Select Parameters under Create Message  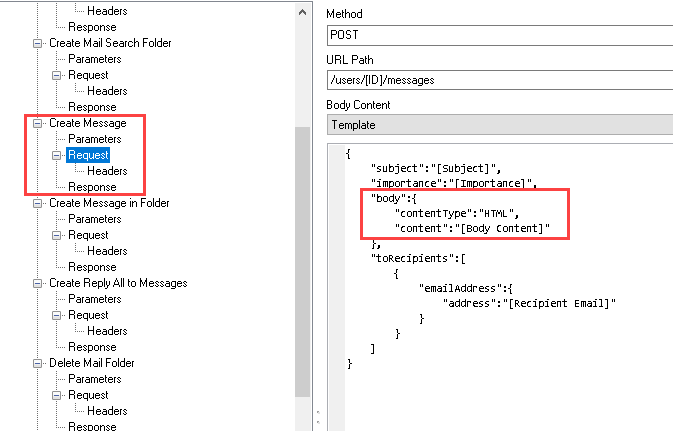pos(94,139)
